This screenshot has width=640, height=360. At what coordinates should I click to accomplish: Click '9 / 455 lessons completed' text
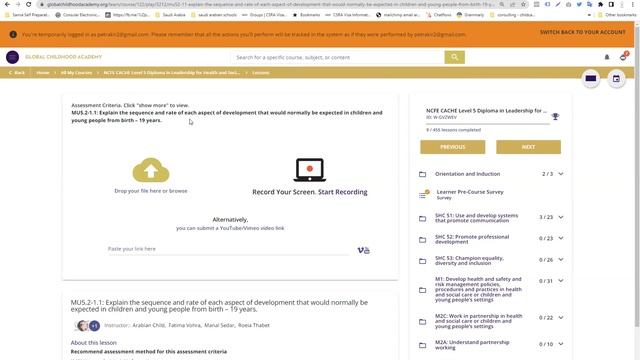click(x=453, y=130)
